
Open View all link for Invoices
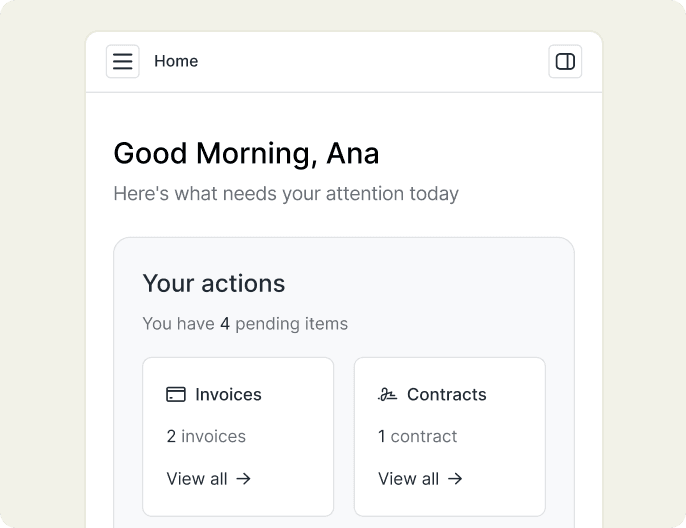click(198, 479)
